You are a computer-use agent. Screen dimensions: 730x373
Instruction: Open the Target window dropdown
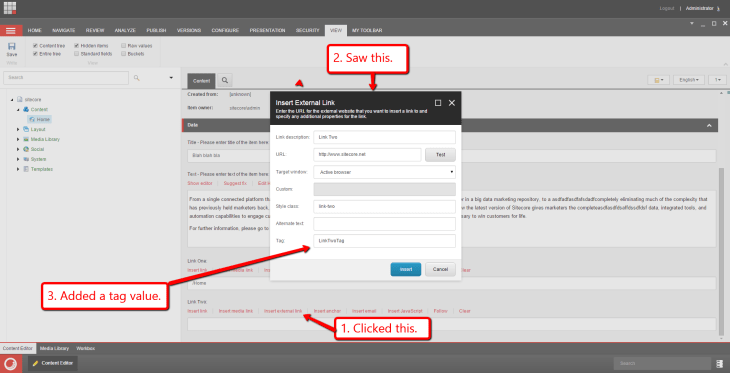pyautogui.click(x=385, y=172)
